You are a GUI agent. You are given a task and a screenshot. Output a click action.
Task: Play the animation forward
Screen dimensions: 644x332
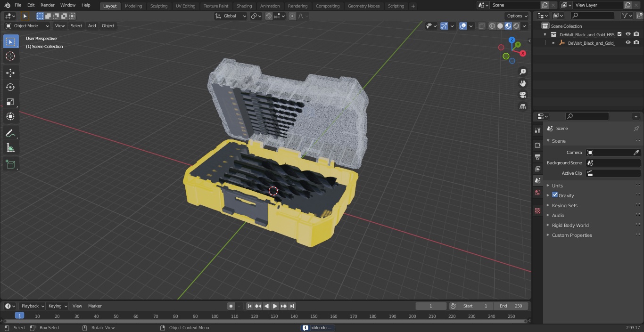pyautogui.click(x=275, y=306)
